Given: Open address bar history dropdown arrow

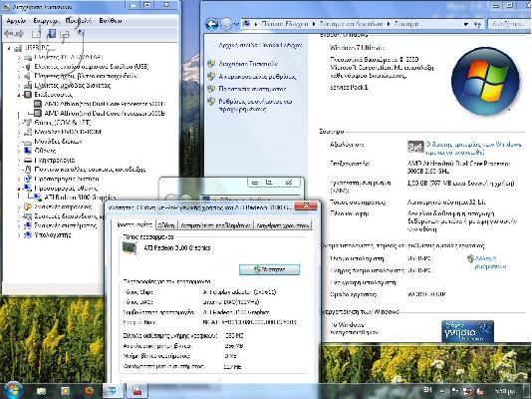Looking at the screenshot, I should 466,24.
